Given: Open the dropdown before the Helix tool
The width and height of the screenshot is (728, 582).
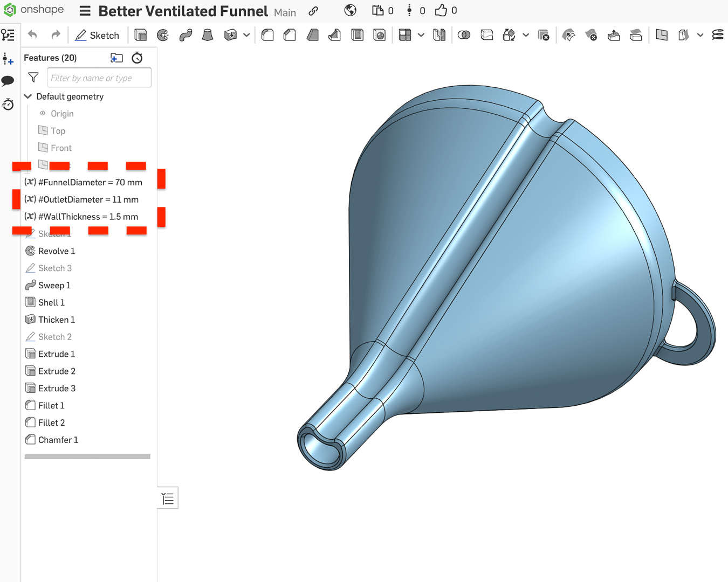Looking at the screenshot, I should coord(700,35).
